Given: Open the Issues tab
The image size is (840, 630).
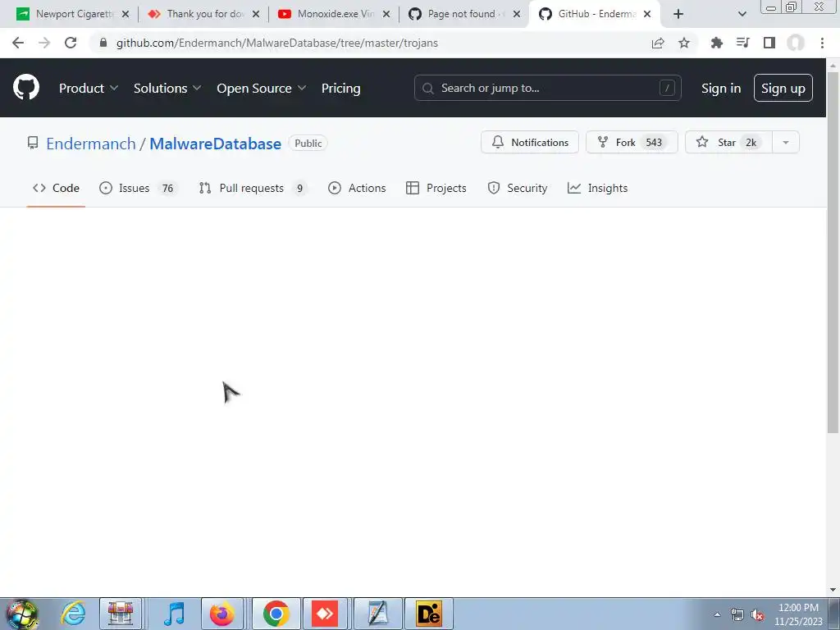Looking at the screenshot, I should 137,188.
